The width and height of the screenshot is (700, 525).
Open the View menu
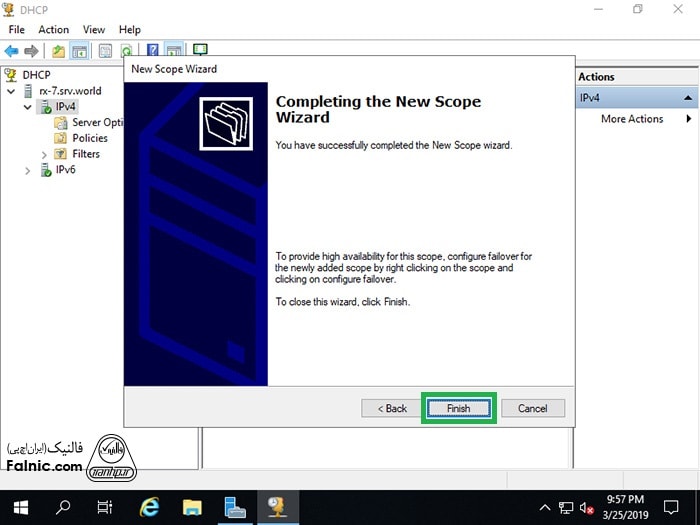click(94, 29)
